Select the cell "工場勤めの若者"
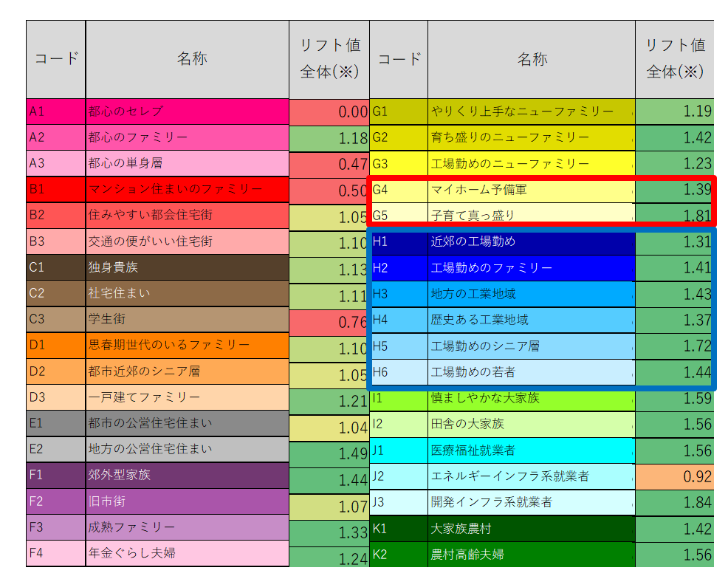 coord(531,372)
